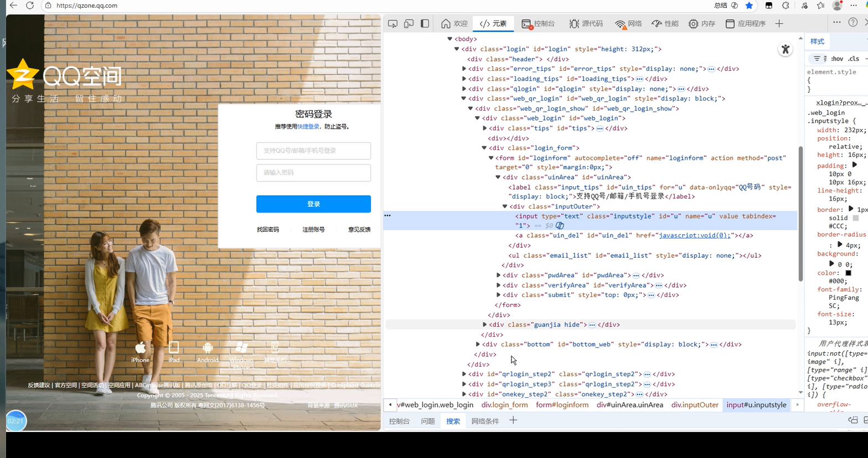Open the 网络条件 network conditions drawer tab

coord(485,421)
